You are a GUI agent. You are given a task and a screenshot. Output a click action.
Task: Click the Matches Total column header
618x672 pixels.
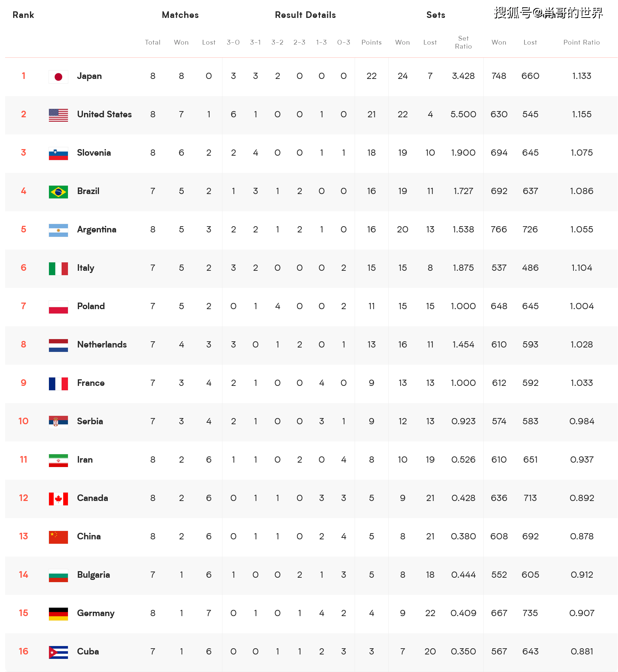[153, 42]
